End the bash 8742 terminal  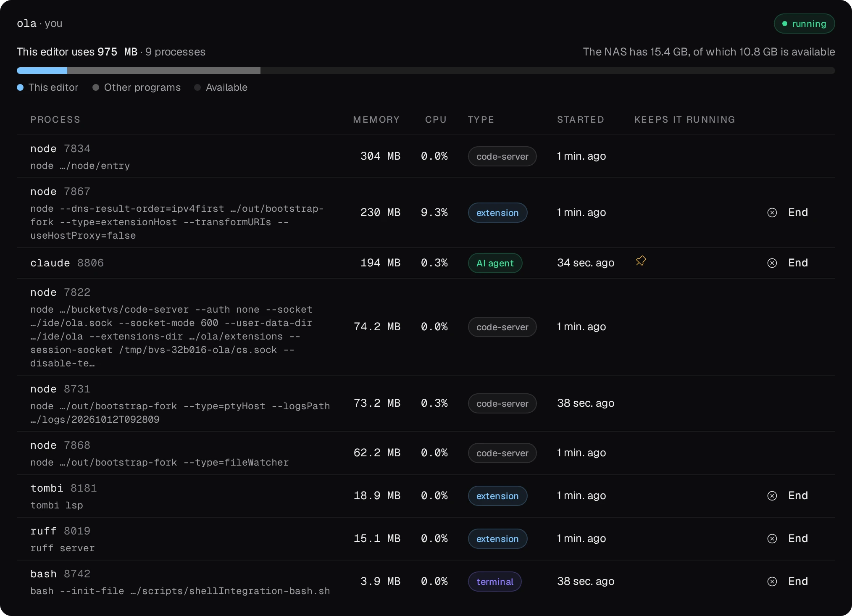pos(788,582)
